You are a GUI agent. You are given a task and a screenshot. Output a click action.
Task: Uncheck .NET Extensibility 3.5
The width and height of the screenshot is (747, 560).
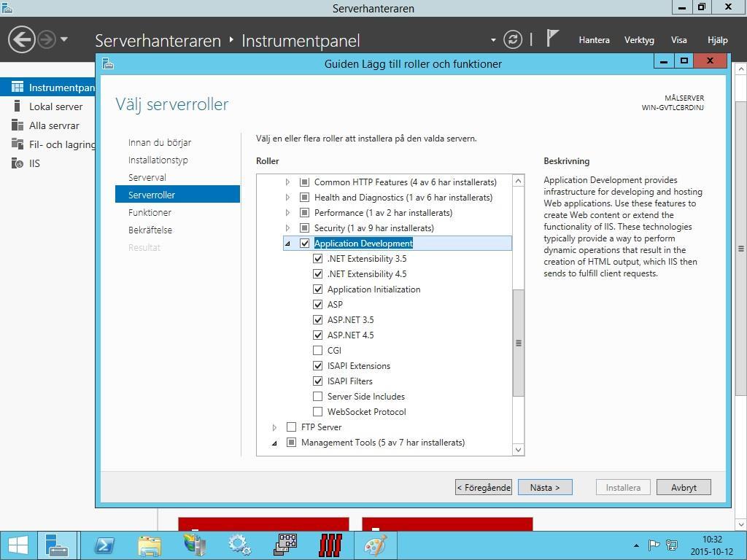tap(318, 259)
